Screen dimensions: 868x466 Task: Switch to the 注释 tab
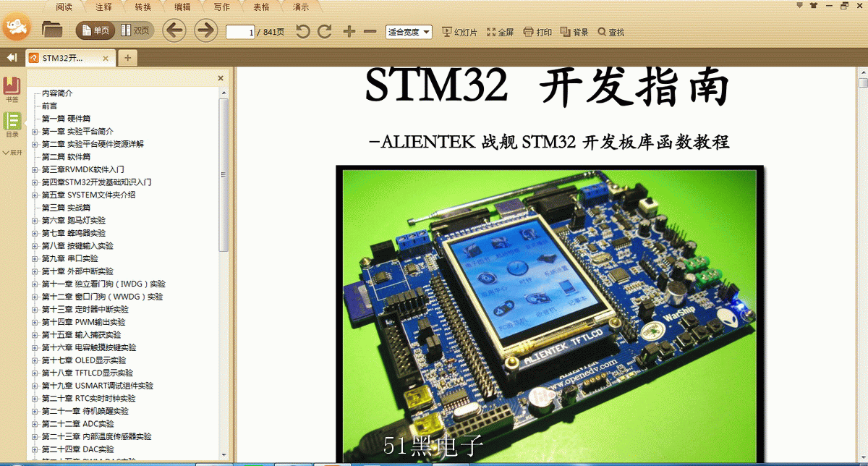(103, 7)
